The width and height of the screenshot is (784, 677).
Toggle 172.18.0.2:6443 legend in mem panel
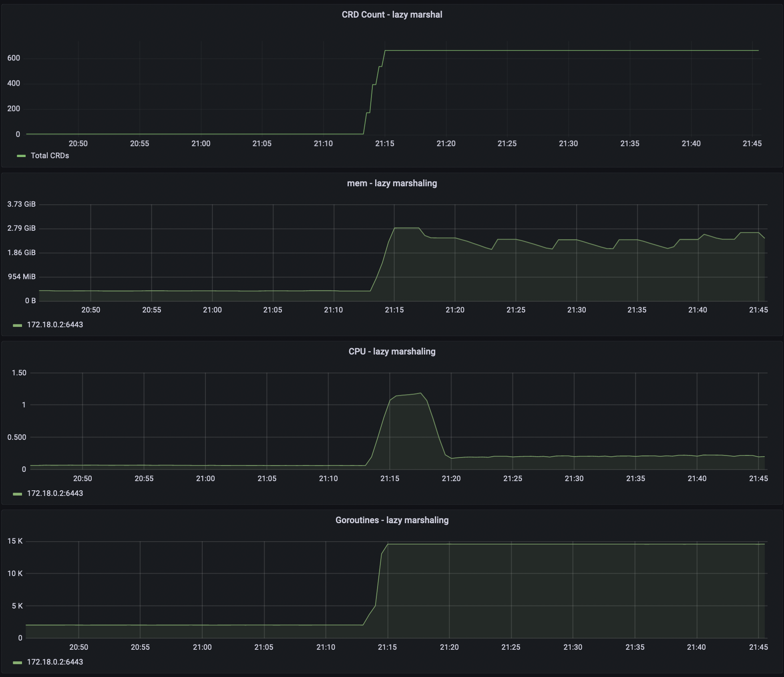pyautogui.click(x=55, y=325)
